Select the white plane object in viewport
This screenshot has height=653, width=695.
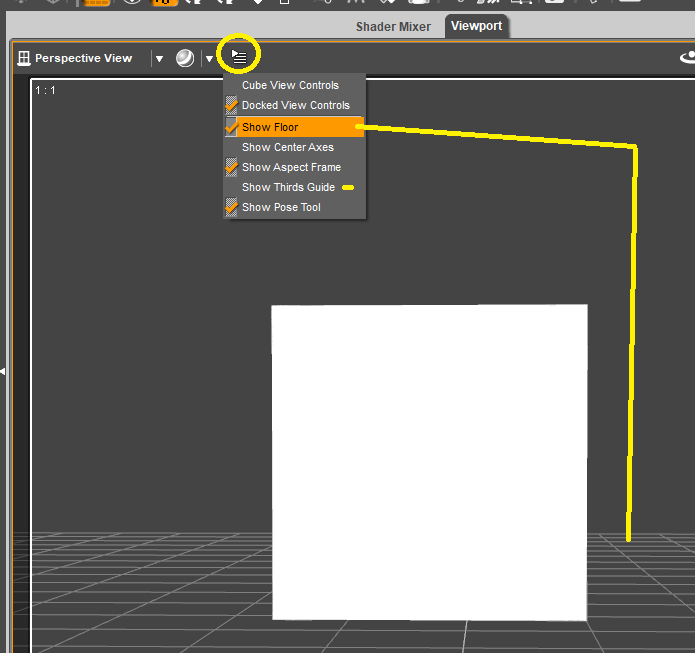(429, 462)
